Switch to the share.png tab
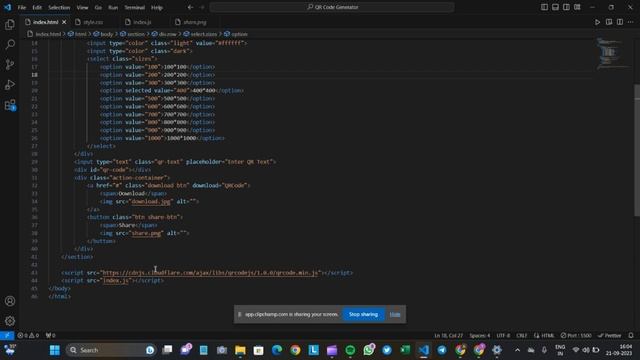Screen dimensions: 640x360 tap(195, 22)
